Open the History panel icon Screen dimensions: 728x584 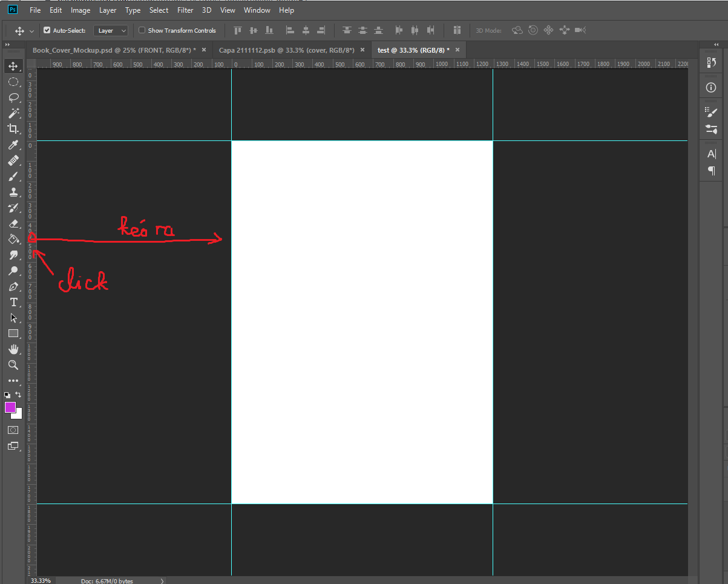click(712, 63)
